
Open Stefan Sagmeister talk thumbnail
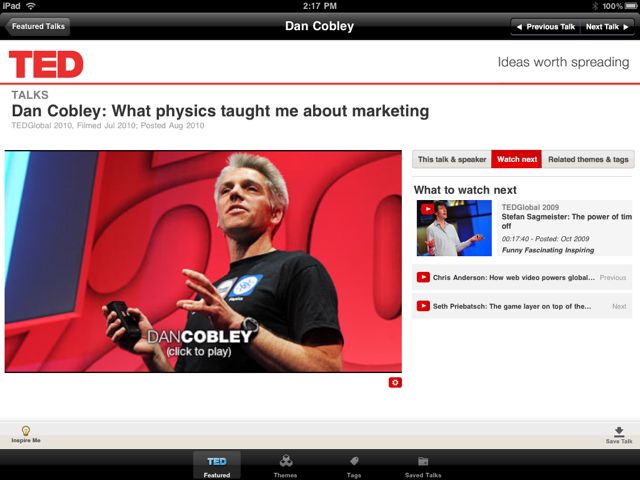[454, 228]
